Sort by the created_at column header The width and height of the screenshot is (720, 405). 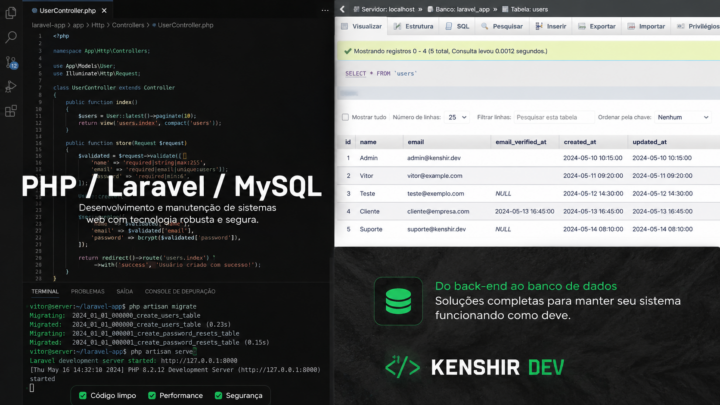coord(579,142)
